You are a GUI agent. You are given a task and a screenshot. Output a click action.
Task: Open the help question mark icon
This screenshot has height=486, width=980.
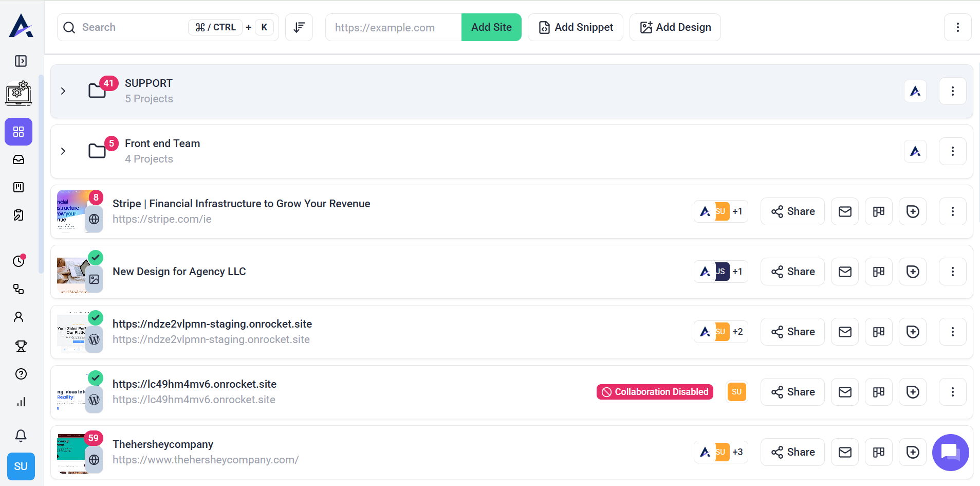(21, 374)
